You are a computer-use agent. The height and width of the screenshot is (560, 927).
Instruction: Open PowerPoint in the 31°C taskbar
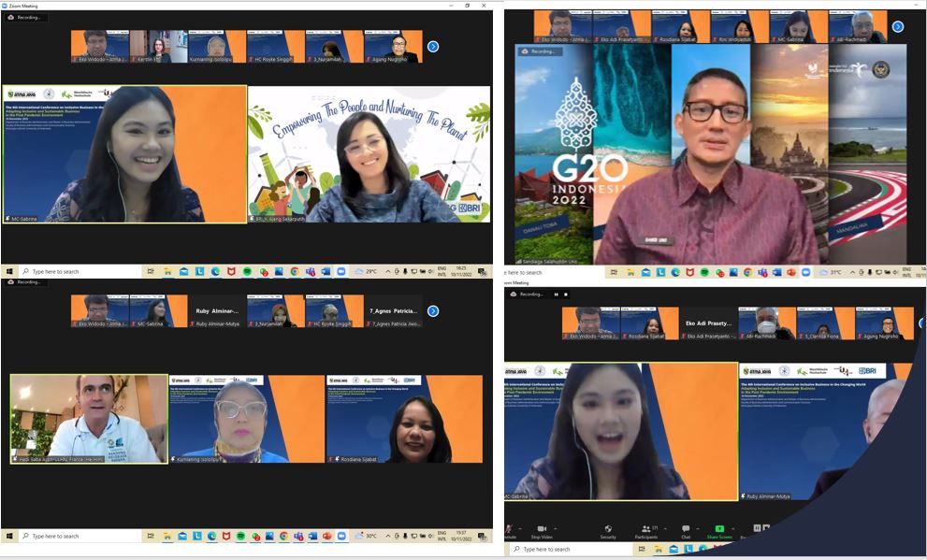pyautogui.click(x=791, y=272)
